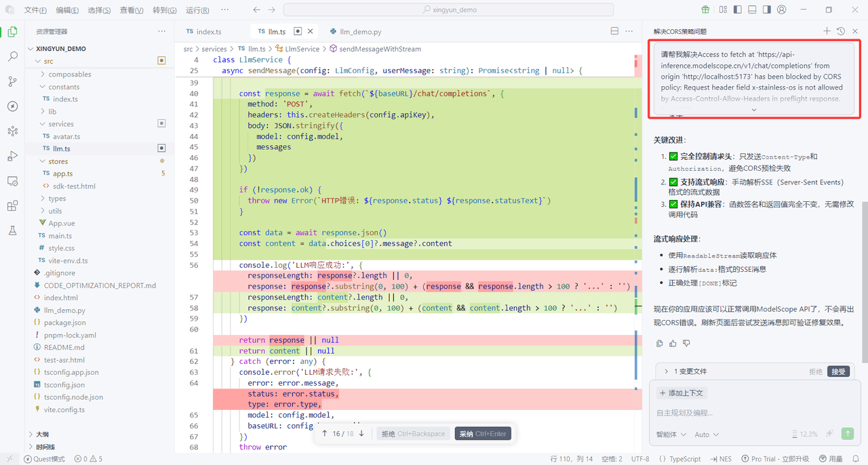The image size is (868, 465).
Task: Click 采纳 accept change button
Action: coord(482,434)
